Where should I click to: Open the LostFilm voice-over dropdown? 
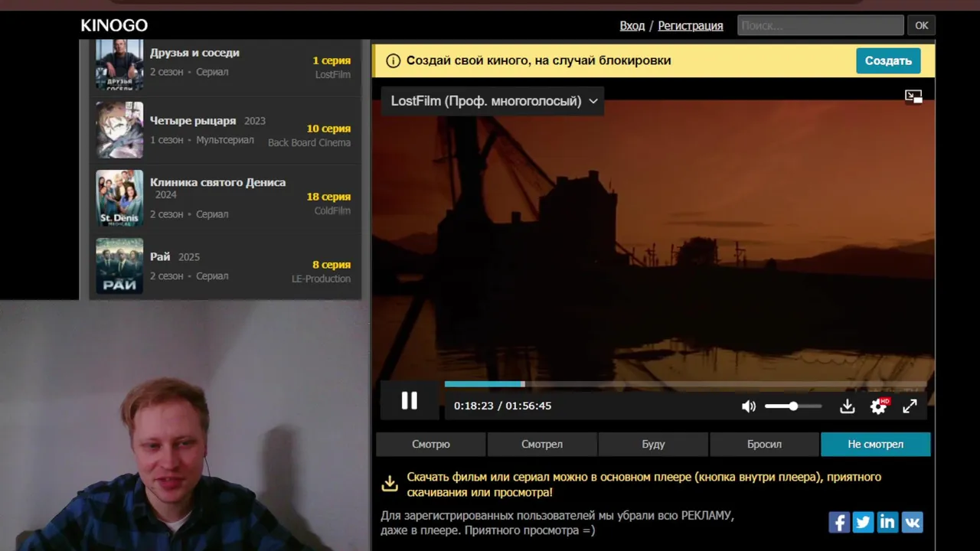(x=493, y=101)
